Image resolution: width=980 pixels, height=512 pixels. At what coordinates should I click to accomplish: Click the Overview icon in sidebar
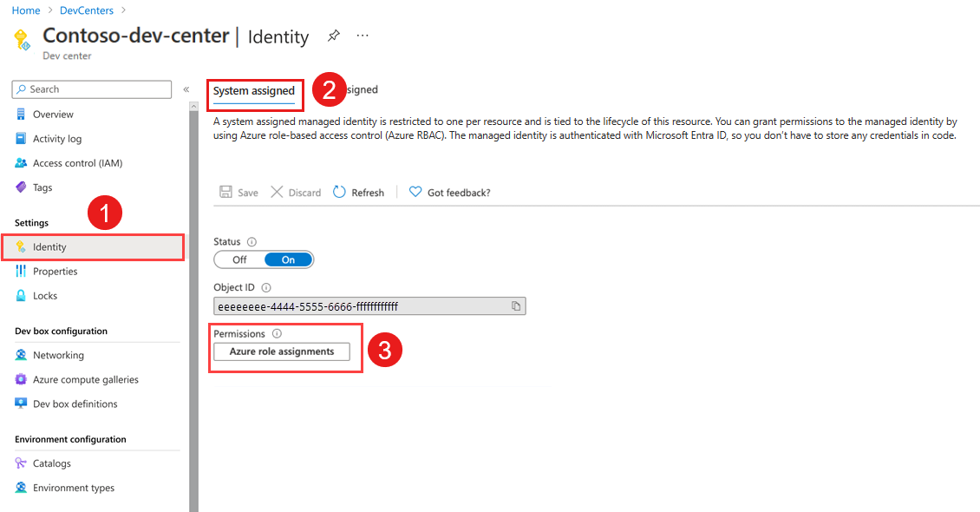pyautogui.click(x=21, y=115)
